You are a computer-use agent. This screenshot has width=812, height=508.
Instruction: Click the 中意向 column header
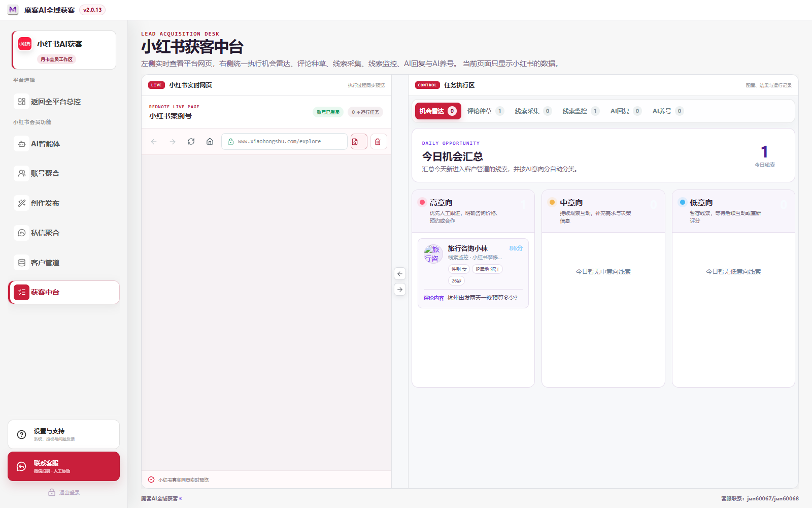coord(603,211)
